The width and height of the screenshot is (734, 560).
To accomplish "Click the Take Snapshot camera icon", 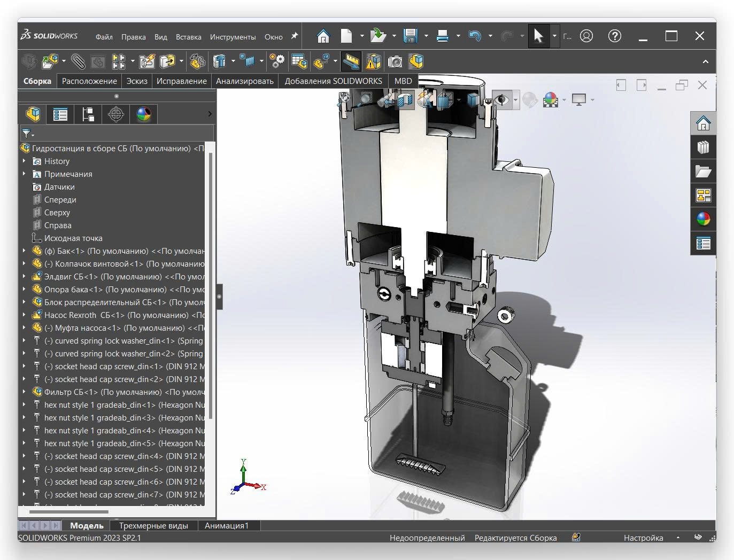I will 395,62.
